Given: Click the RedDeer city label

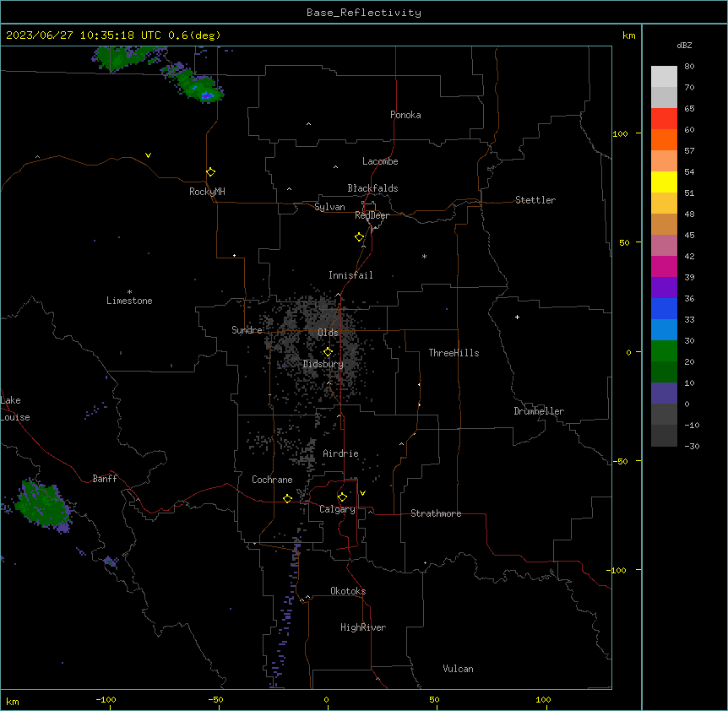Looking at the screenshot, I should 372,215.
